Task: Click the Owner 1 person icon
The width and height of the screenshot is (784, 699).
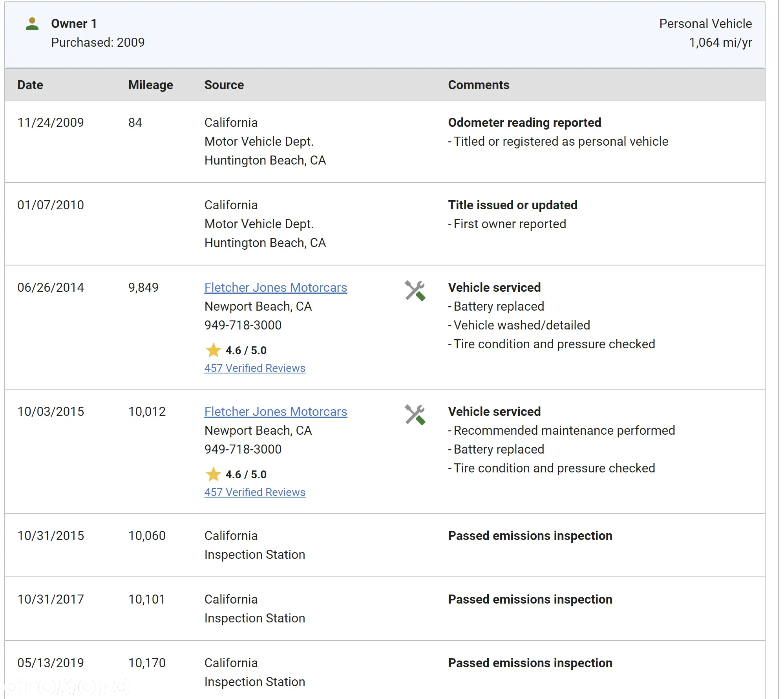Action: tap(32, 24)
